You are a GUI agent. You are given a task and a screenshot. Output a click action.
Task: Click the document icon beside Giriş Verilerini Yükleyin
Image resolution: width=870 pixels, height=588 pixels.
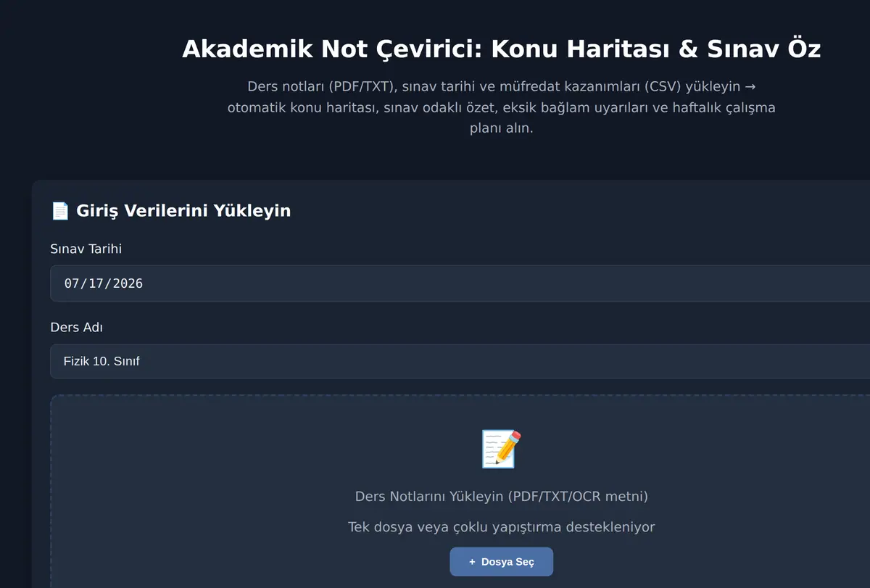[x=60, y=211]
